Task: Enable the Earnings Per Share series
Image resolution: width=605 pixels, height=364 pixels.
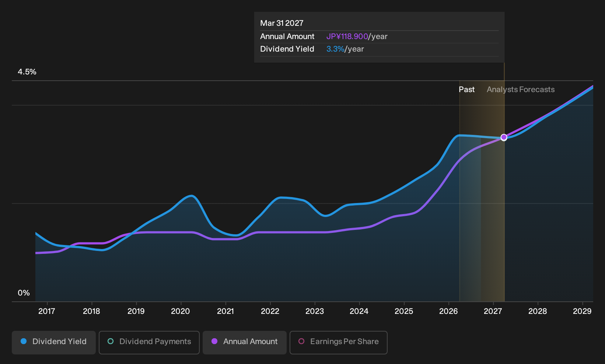Action: (339, 343)
